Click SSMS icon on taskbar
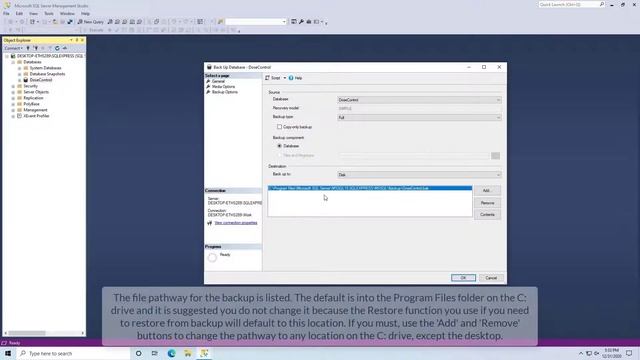Image resolution: width=640 pixels, height=360 pixels. (204, 353)
